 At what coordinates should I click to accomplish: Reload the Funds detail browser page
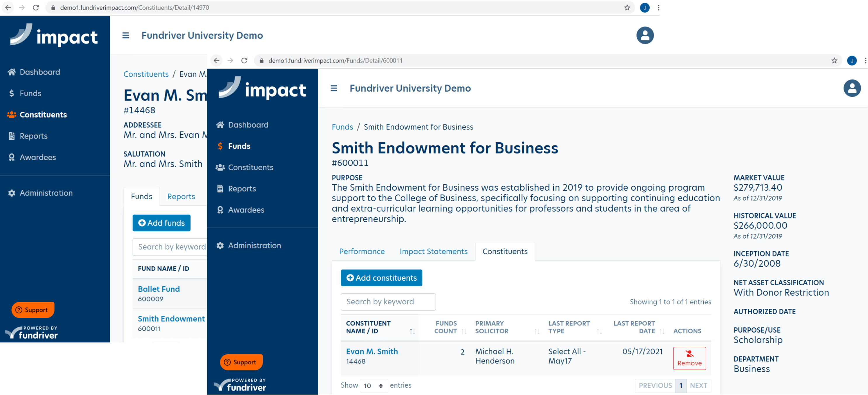pos(244,61)
